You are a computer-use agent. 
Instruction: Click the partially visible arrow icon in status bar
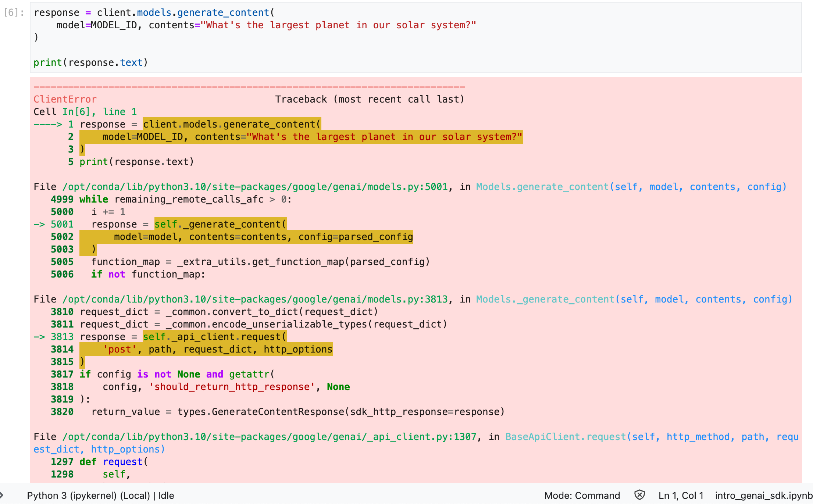coord(2,495)
